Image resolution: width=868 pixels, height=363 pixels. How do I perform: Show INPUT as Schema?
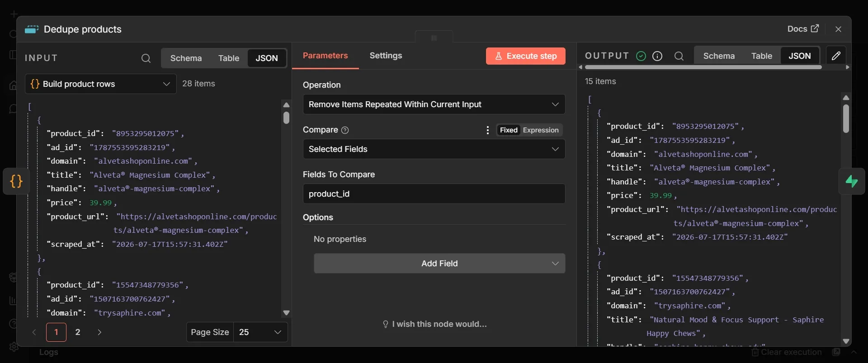coord(186,58)
